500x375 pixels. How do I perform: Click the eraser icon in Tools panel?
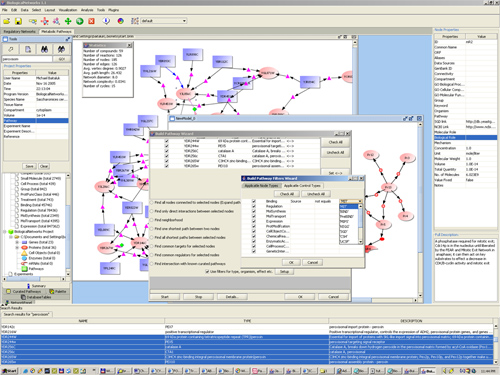coord(11,49)
